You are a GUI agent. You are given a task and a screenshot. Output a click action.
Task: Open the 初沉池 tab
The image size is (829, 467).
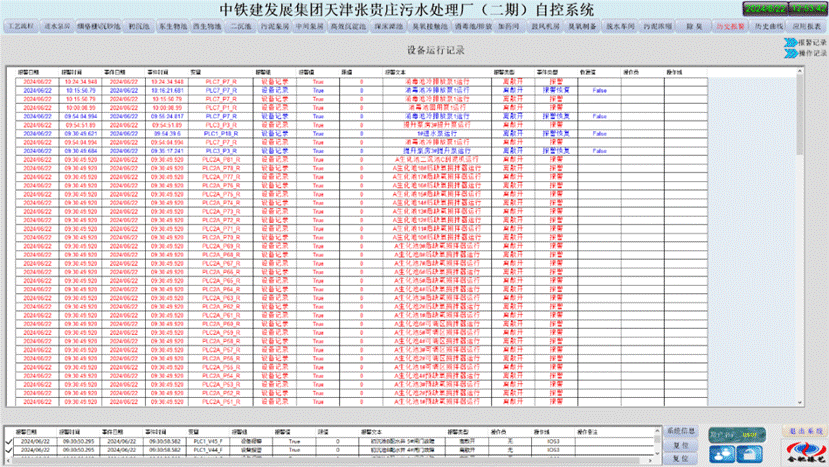(x=139, y=26)
